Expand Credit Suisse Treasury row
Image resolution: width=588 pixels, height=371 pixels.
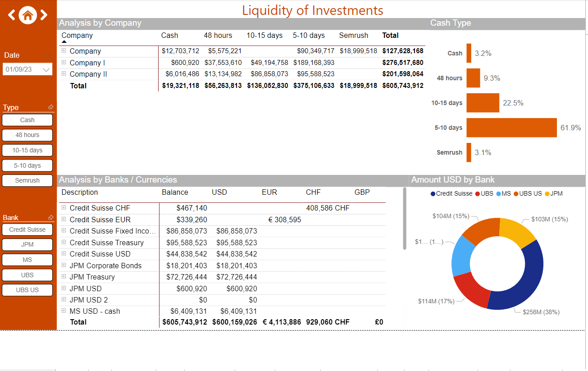pyautogui.click(x=64, y=242)
